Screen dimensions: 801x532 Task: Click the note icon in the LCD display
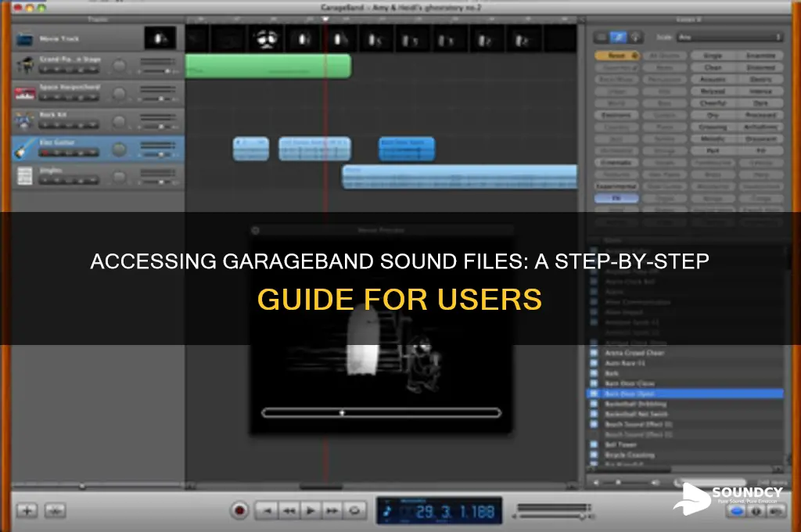[387, 511]
